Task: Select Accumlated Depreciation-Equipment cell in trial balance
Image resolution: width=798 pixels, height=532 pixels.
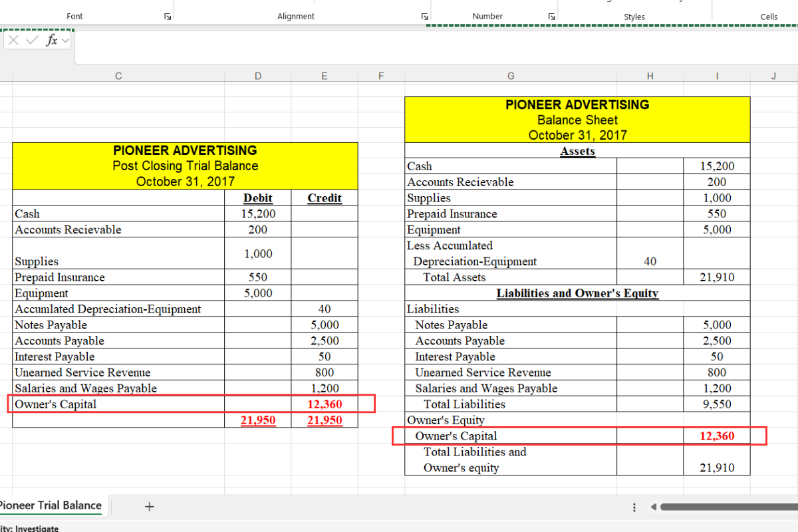Action: point(118,309)
